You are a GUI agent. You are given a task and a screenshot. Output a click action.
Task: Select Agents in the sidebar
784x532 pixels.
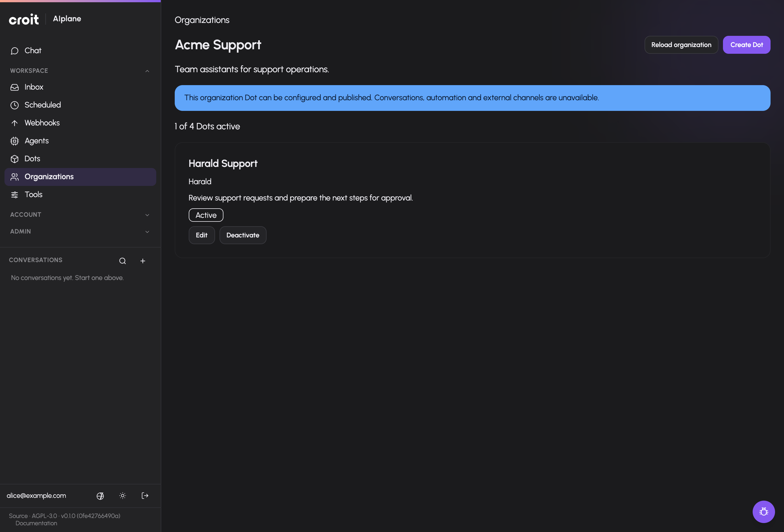(x=80, y=141)
